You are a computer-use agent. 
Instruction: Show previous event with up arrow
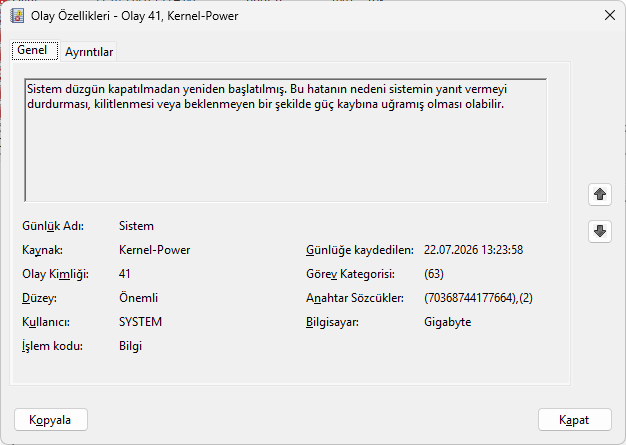coord(600,195)
